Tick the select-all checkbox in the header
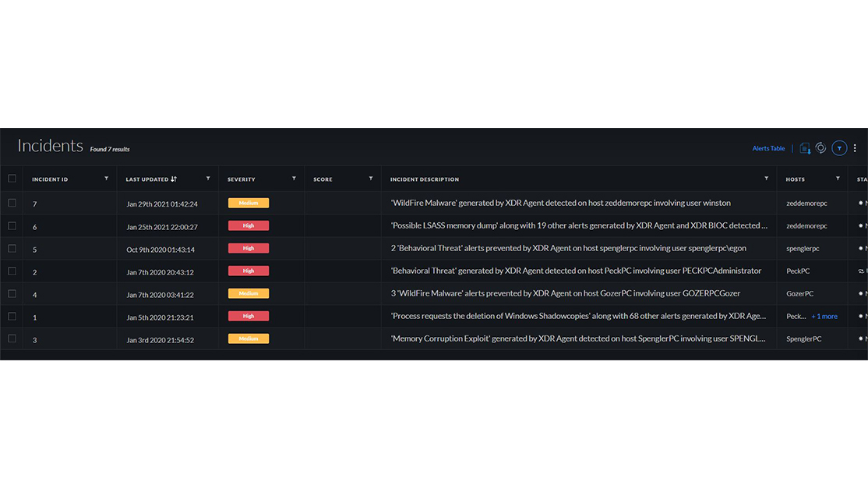This screenshot has height=489, width=868. (12, 179)
